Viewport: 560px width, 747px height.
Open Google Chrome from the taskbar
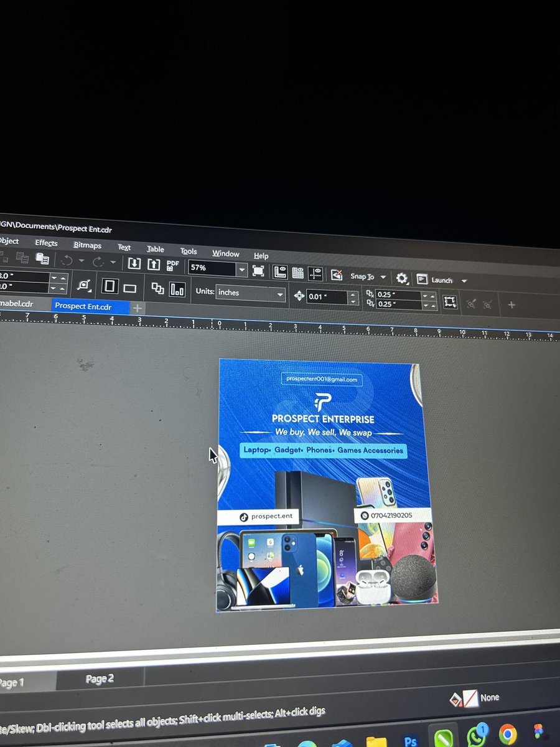coord(507,734)
